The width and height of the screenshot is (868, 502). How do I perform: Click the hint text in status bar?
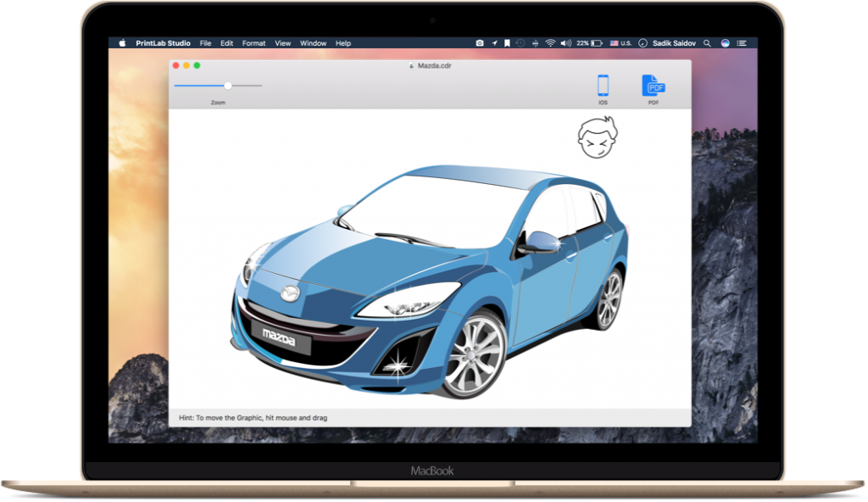[253, 418]
